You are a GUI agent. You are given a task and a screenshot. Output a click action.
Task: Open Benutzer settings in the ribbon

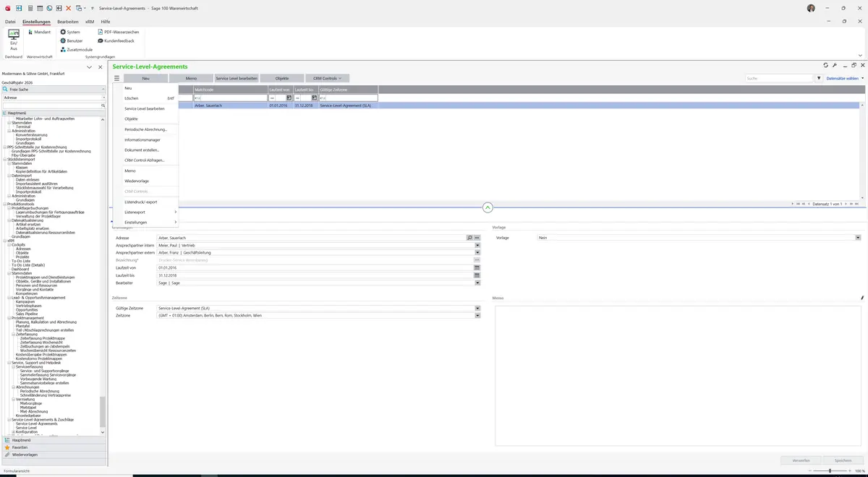(71, 41)
